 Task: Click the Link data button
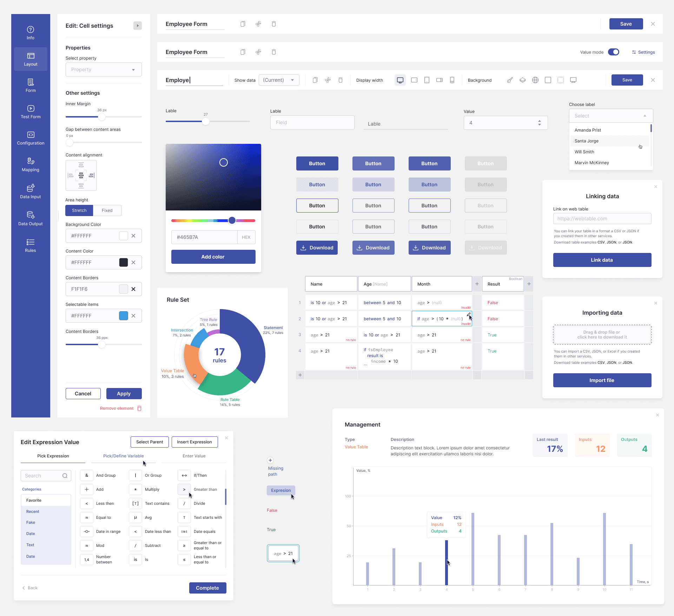click(602, 260)
